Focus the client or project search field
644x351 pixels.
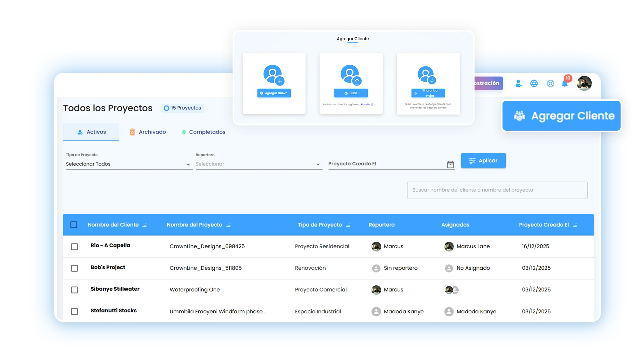tap(497, 190)
